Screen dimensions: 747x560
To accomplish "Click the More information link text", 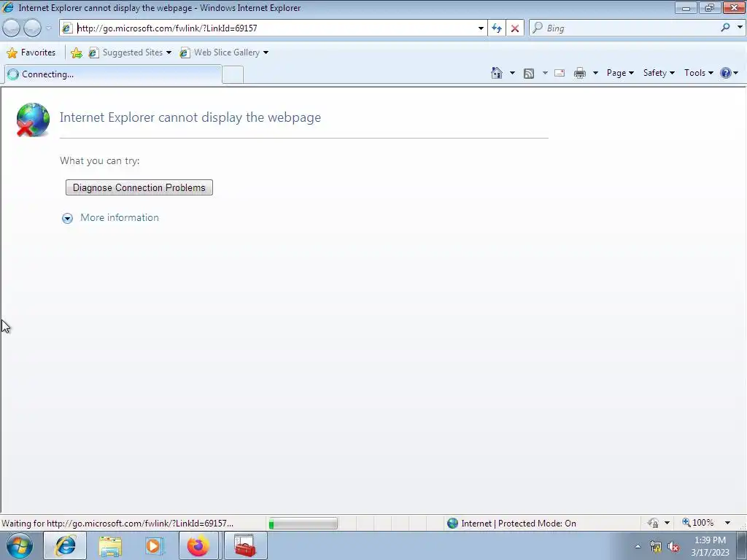I will pos(120,217).
